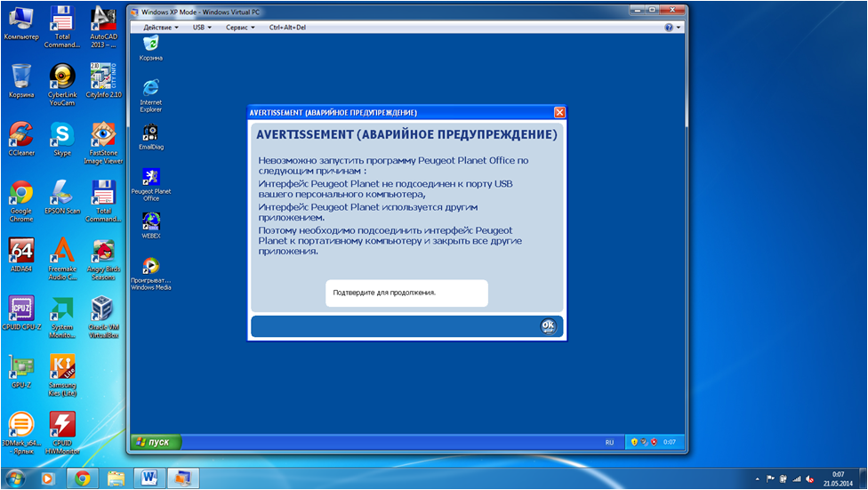Select the Peugeot Planet Office desktop icon
This screenshot has width=868, height=490.
[x=150, y=184]
